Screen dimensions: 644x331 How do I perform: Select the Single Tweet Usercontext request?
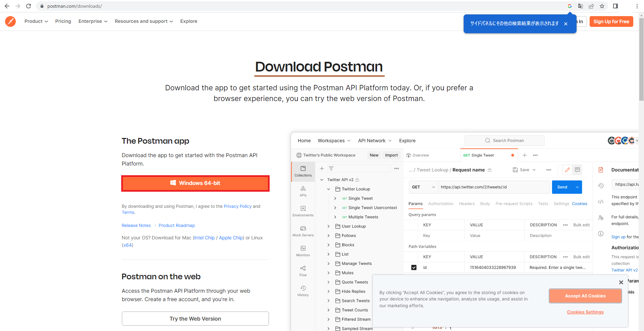(x=373, y=208)
